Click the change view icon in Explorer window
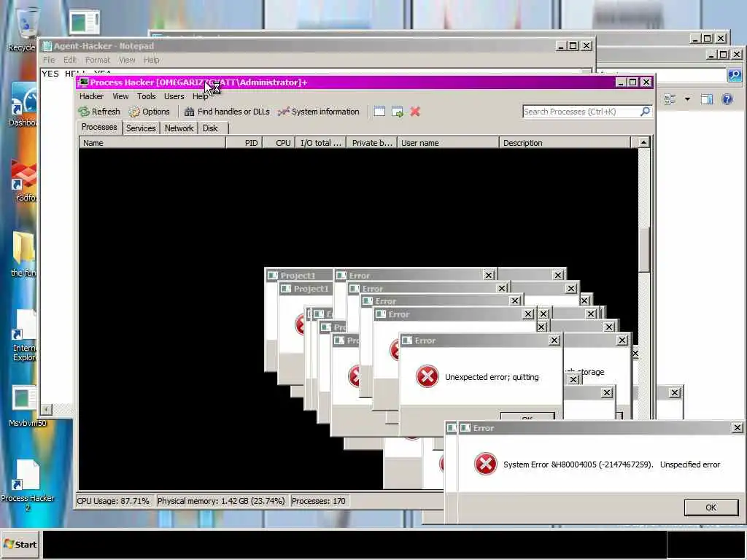This screenshot has height=560, width=747. 670,99
